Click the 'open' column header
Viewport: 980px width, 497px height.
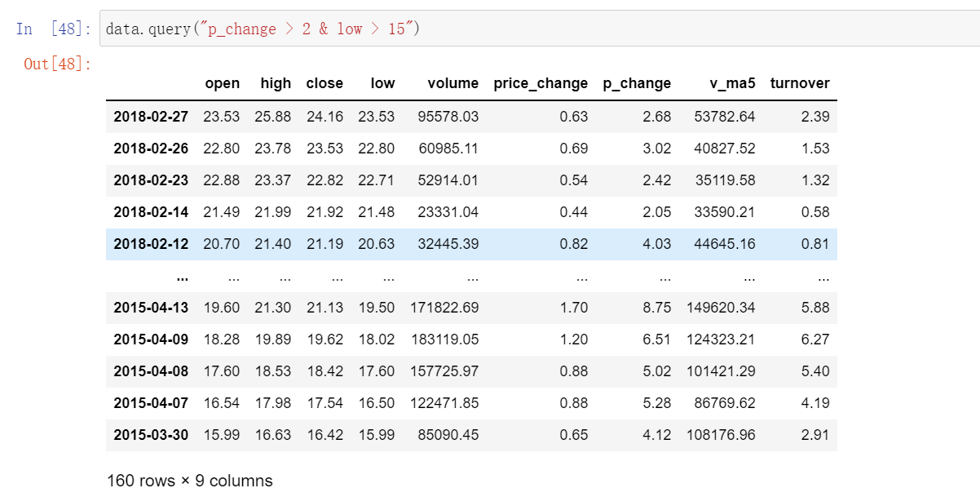(223, 83)
